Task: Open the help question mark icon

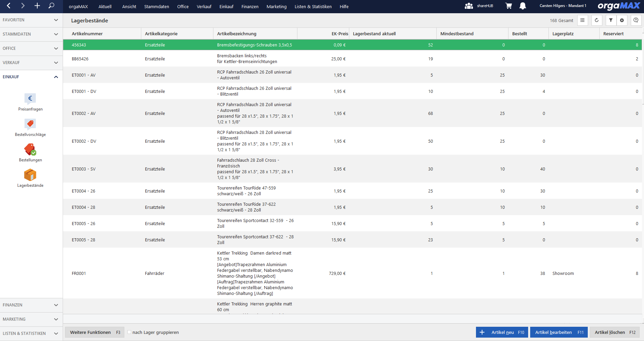Action: [x=636, y=20]
